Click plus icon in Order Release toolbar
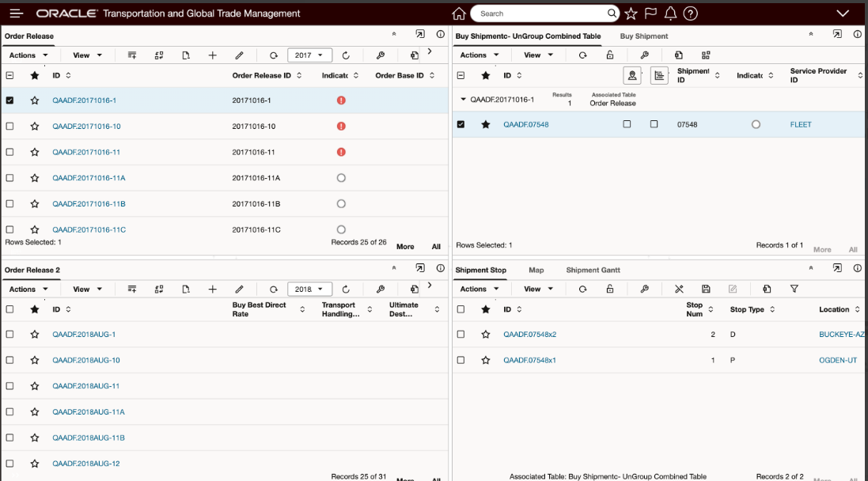This screenshot has height=481, width=868. (213, 55)
